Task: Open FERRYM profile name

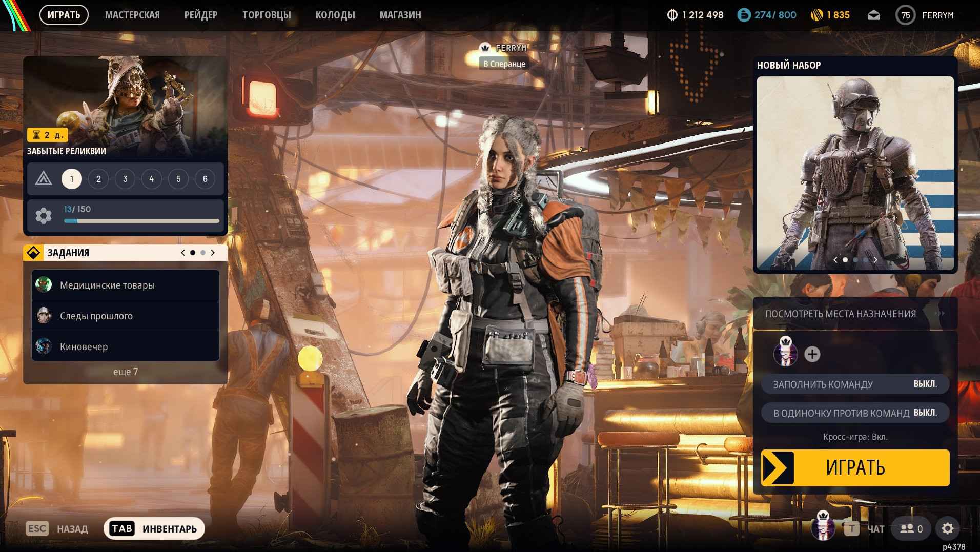Action: pos(938,15)
